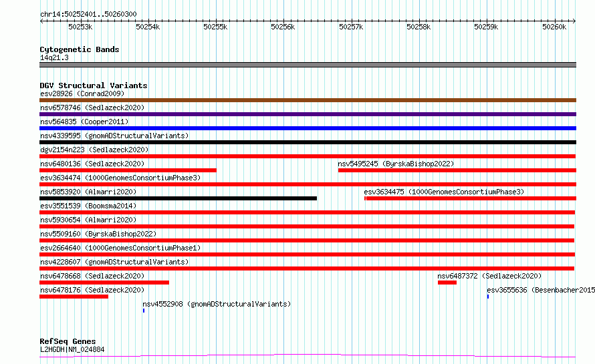Click the L2HGDH|NM_024884 gene label
595x364 pixels.
pos(72,349)
